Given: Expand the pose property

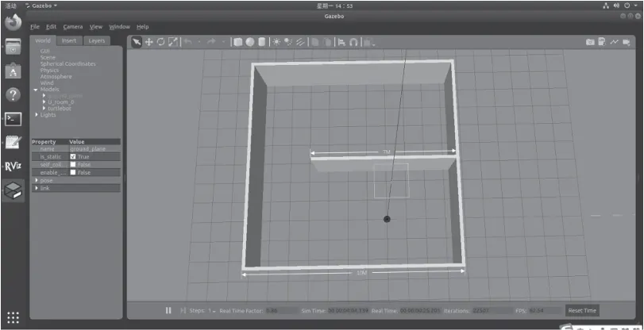Looking at the screenshot, I should (37, 180).
